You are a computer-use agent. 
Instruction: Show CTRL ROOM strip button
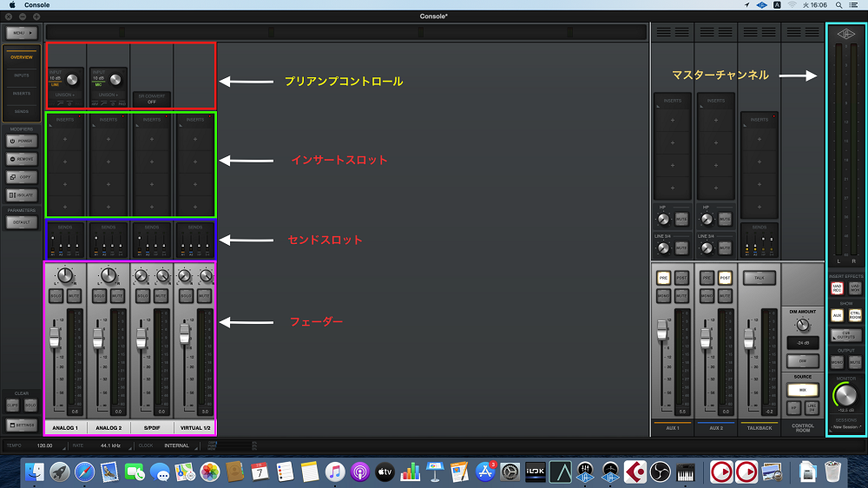pos(855,315)
